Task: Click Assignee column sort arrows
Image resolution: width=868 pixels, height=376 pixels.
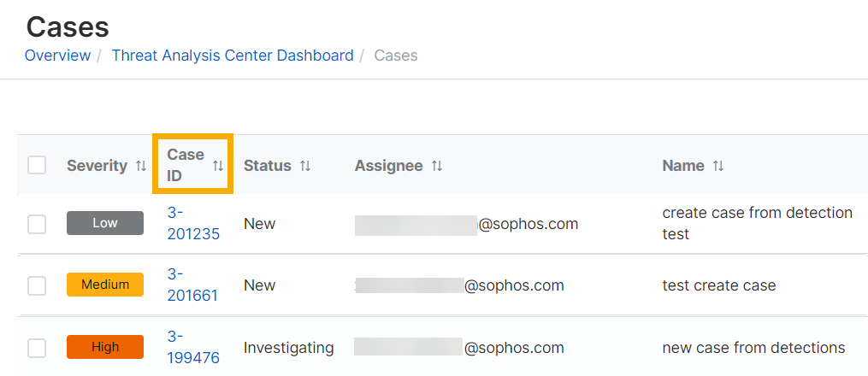Action: [x=437, y=166]
